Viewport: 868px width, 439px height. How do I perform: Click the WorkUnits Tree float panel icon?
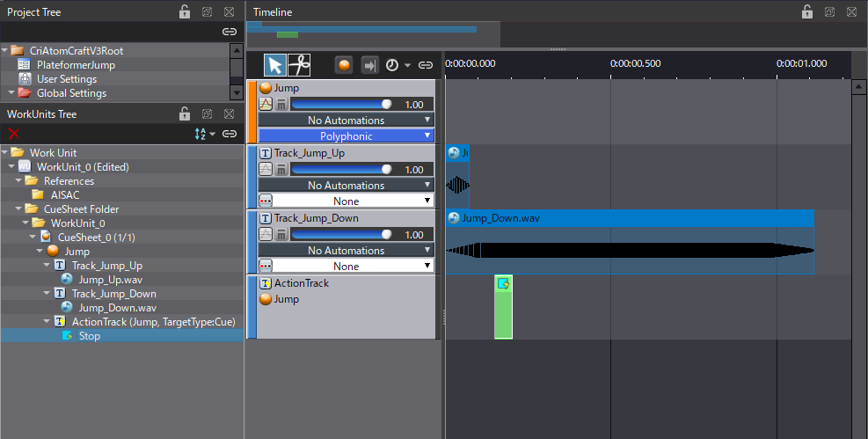coord(207,113)
